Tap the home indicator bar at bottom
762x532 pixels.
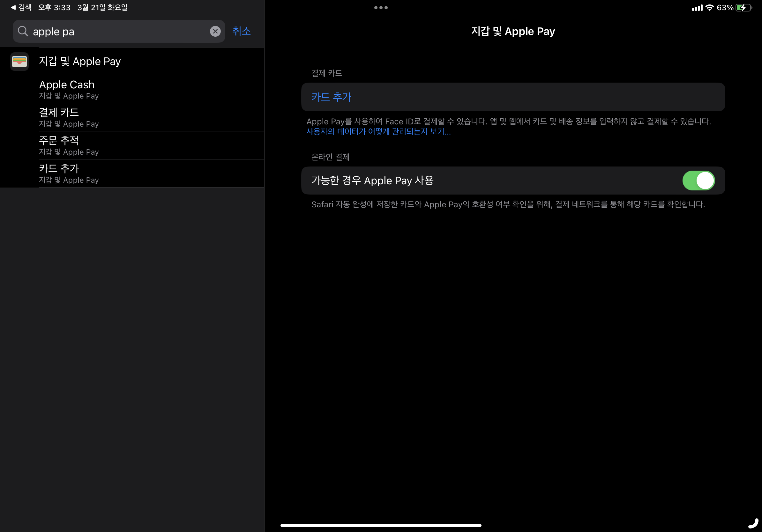pos(381,525)
